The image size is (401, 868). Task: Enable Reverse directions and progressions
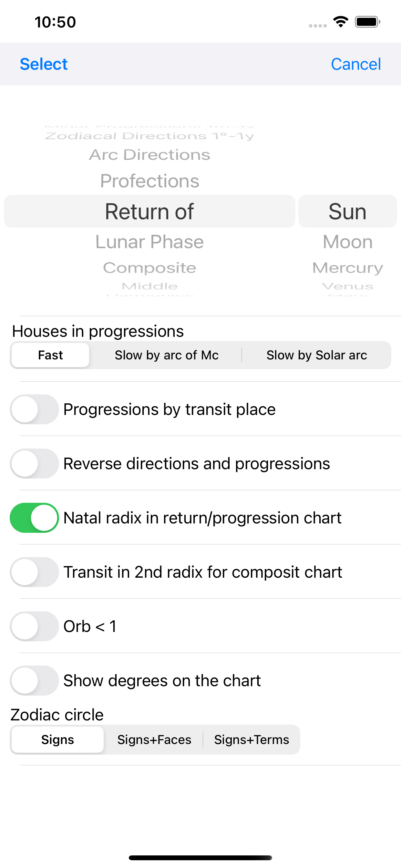pyautogui.click(x=34, y=463)
